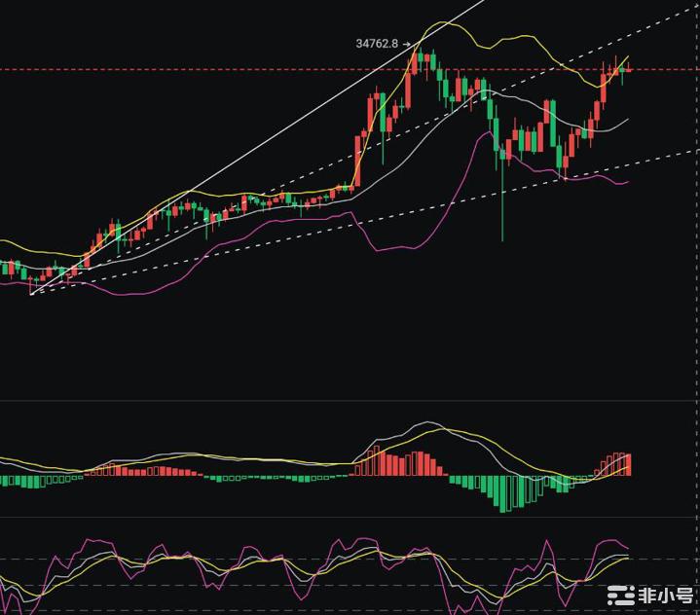Click the 34762.8 peak price label

tap(377, 44)
